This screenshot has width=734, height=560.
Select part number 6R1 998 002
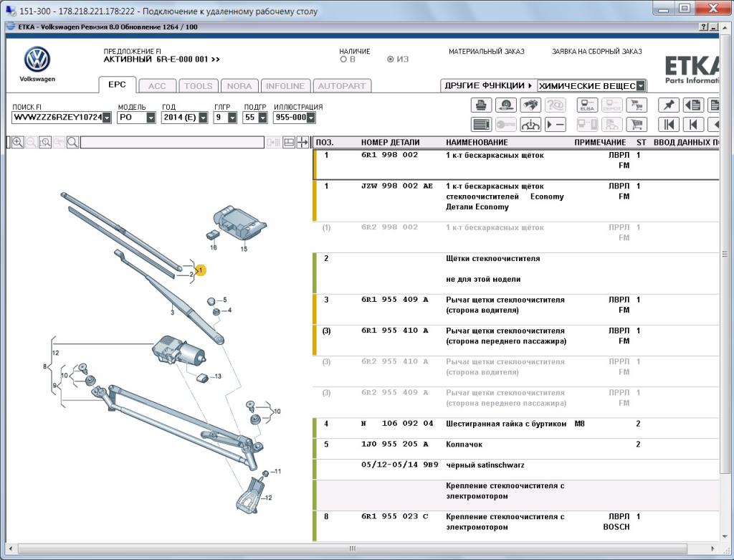pyautogui.click(x=389, y=155)
